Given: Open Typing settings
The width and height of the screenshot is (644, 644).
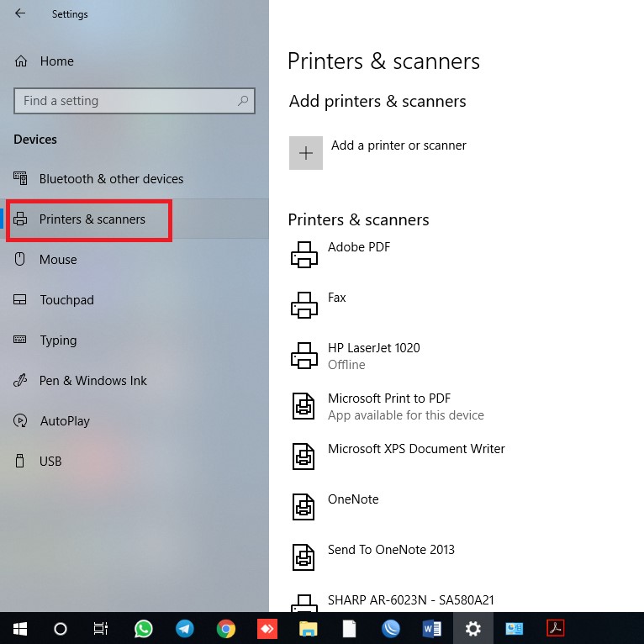Looking at the screenshot, I should [58, 340].
